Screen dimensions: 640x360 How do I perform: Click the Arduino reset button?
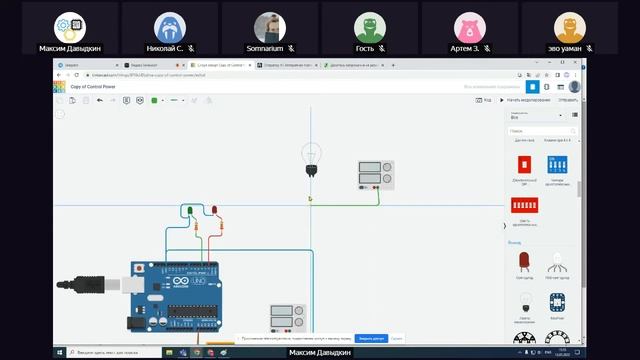[x=139, y=269]
